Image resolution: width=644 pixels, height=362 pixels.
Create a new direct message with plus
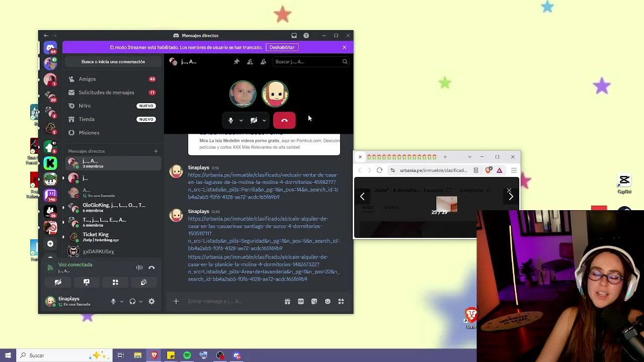pos(156,151)
